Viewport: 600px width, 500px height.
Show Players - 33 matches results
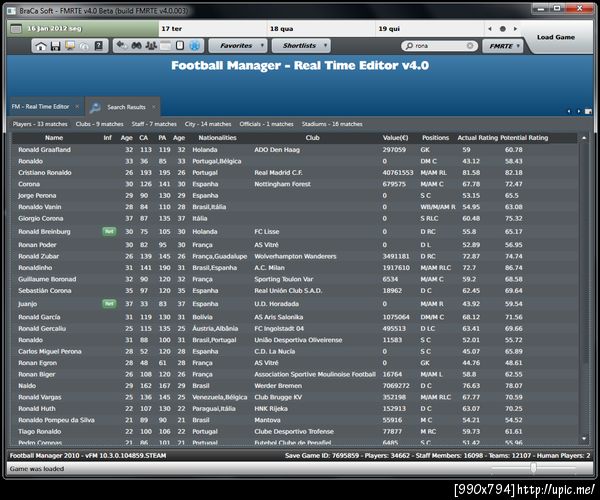(x=40, y=124)
